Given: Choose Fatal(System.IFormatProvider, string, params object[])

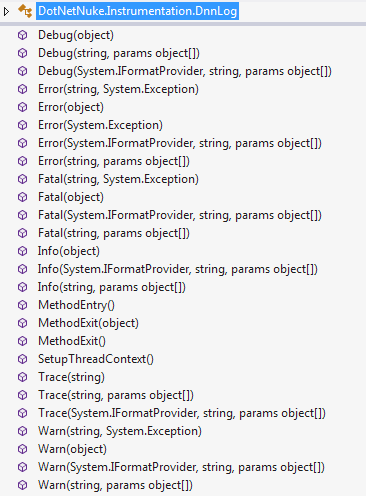Looking at the screenshot, I should pyautogui.click(x=180, y=215).
